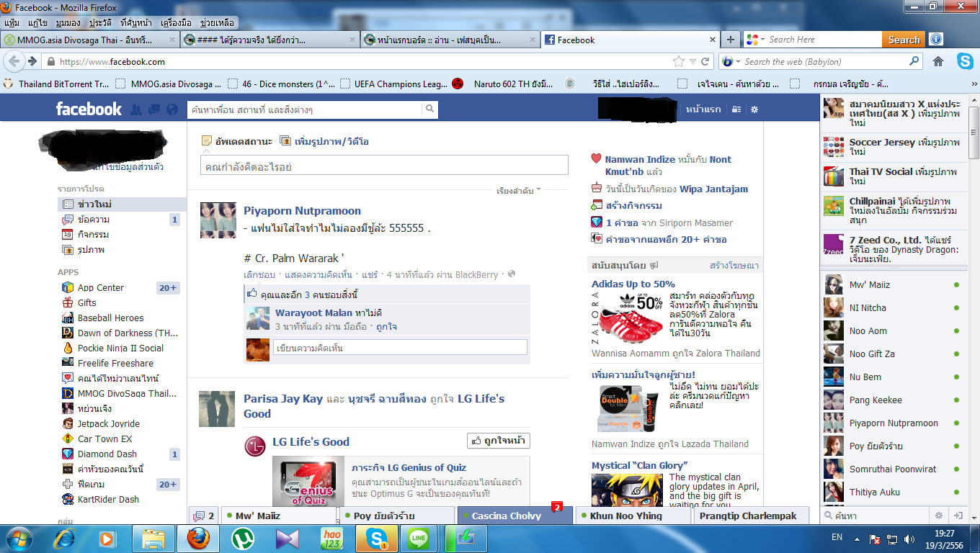Open Windows Start menu
The image size is (980, 553).
19,538
